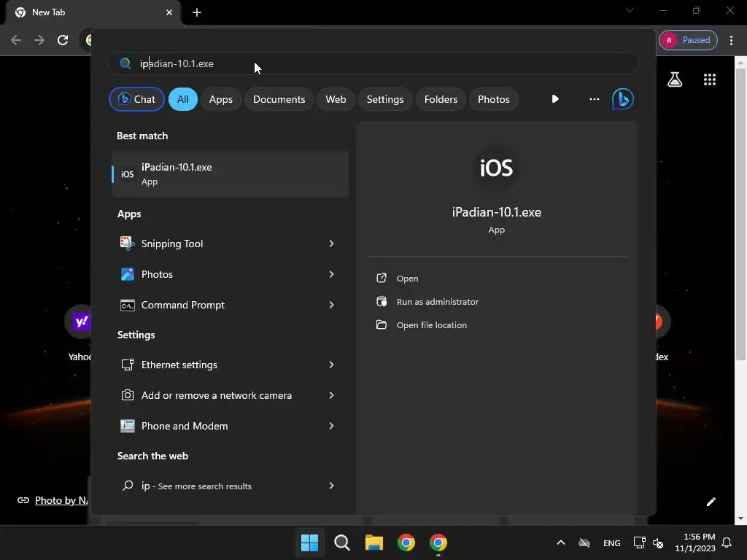Open Chrome three-dot menu
747x560 pixels.
pos(731,40)
